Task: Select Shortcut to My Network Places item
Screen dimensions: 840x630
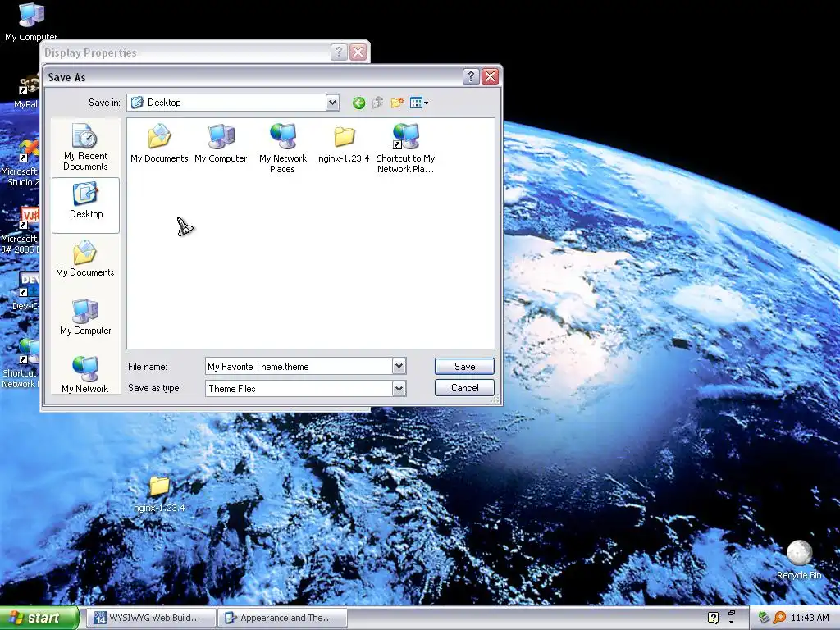Action: [x=405, y=148]
